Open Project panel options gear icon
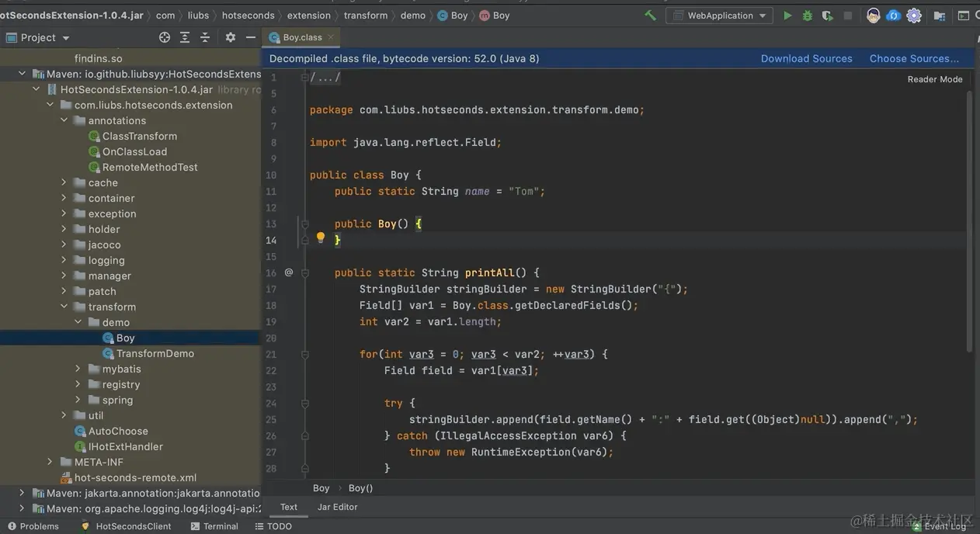The image size is (980, 534). coord(230,36)
